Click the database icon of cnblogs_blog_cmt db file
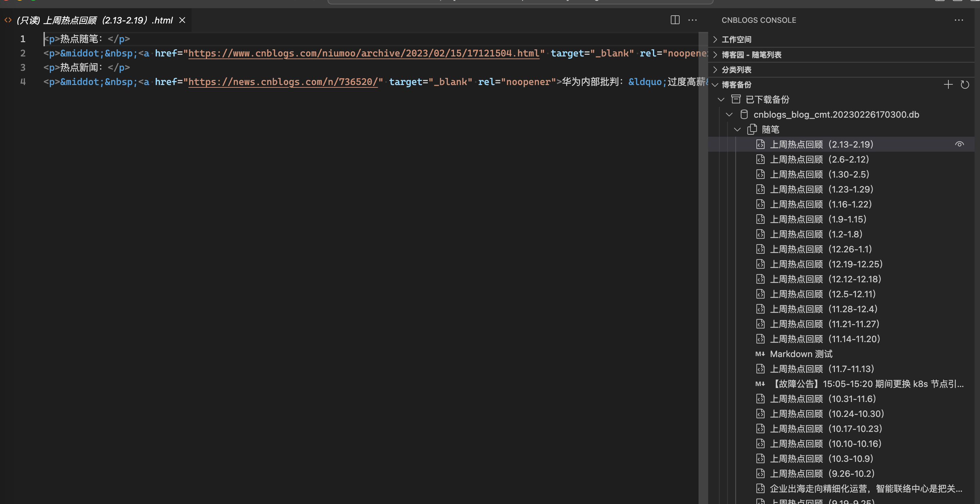 click(744, 114)
